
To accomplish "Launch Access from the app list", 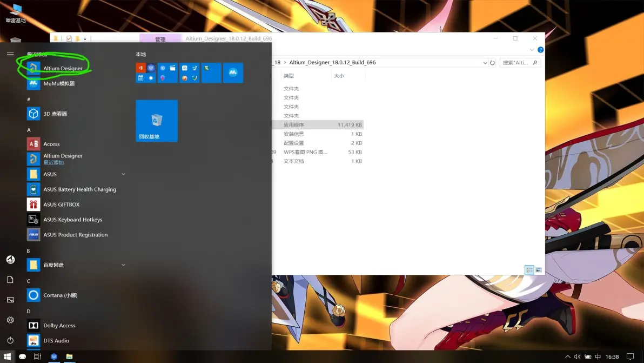I will (x=51, y=144).
